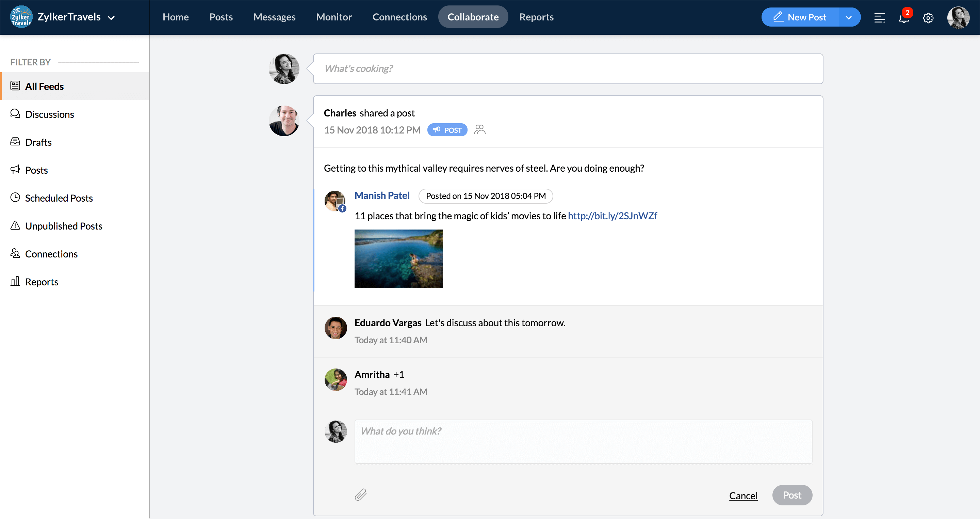This screenshot has height=519, width=980.
Task: Open the settings gear icon
Action: [928, 18]
